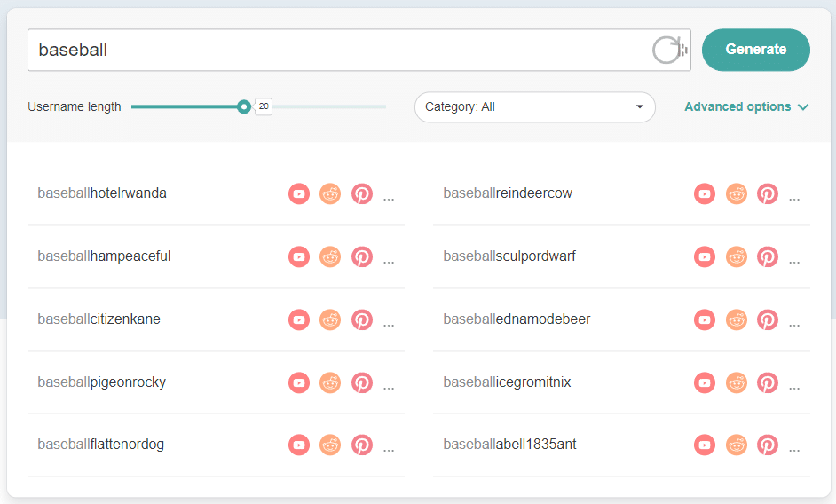Click Reddit icon for baseballflattenordog
836x504 pixels.
pos(330,445)
